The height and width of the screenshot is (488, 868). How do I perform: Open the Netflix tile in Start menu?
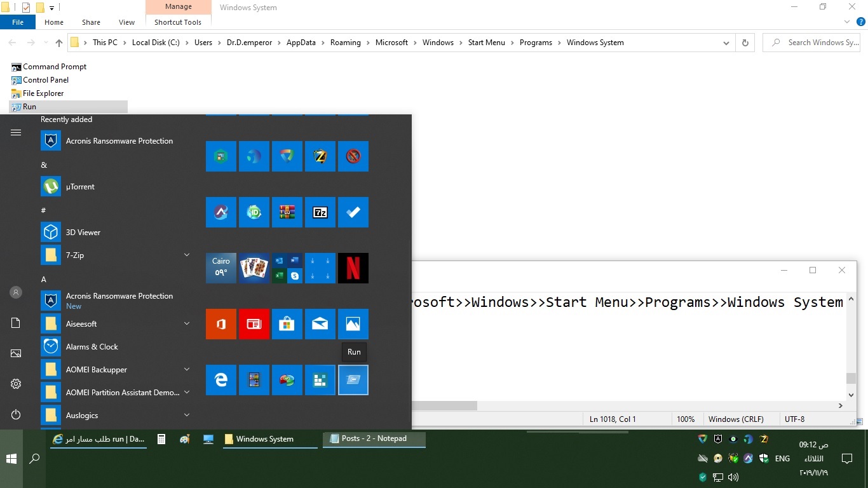click(353, 268)
